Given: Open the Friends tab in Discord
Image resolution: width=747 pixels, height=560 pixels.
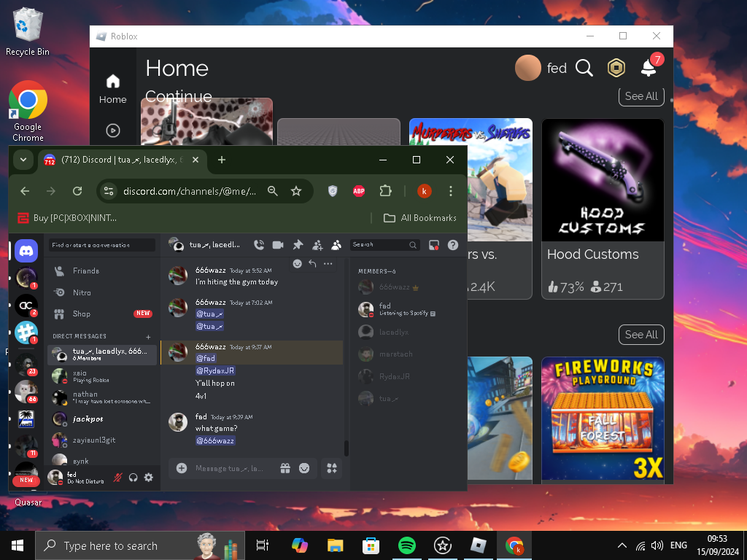Looking at the screenshot, I should click(x=102, y=271).
